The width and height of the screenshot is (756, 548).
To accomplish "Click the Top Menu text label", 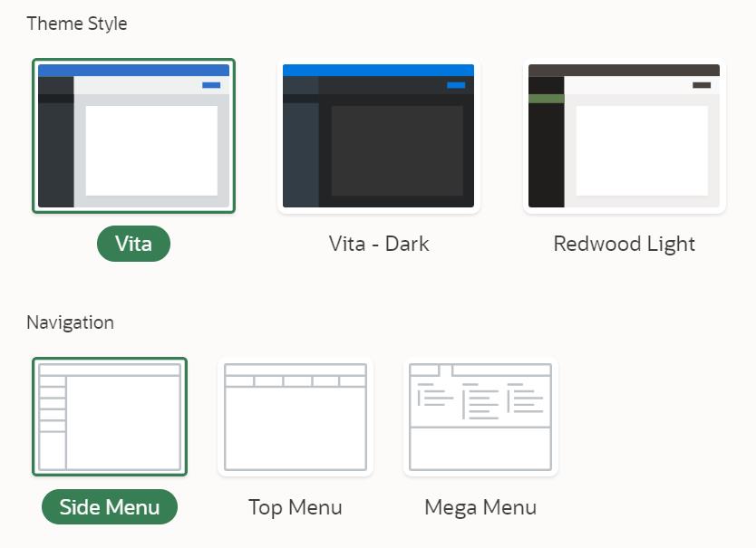I will [x=296, y=507].
